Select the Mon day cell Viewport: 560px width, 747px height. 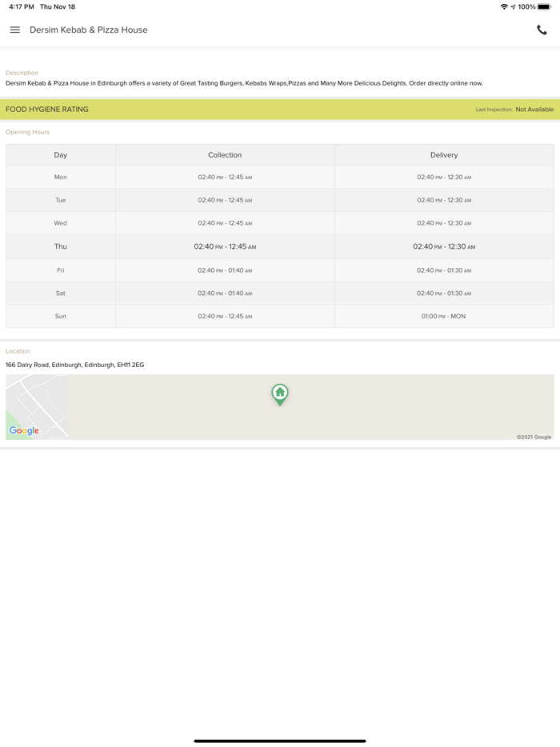[x=61, y=178]
